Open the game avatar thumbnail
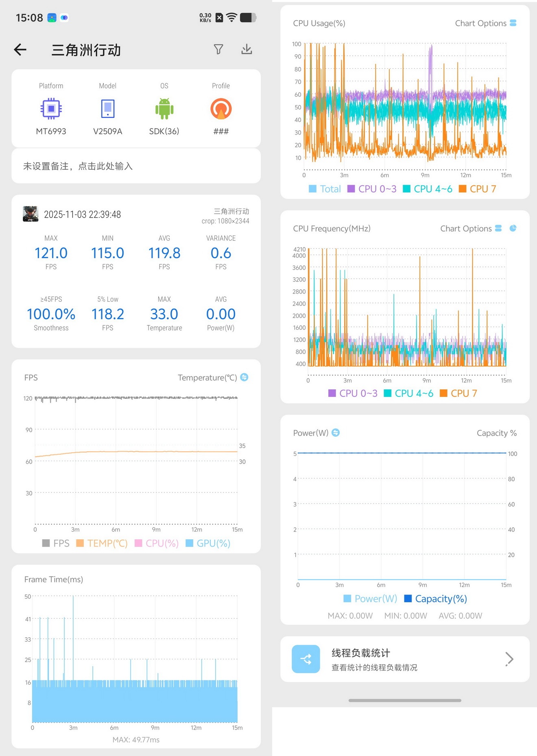 click(x=31, y=214)
